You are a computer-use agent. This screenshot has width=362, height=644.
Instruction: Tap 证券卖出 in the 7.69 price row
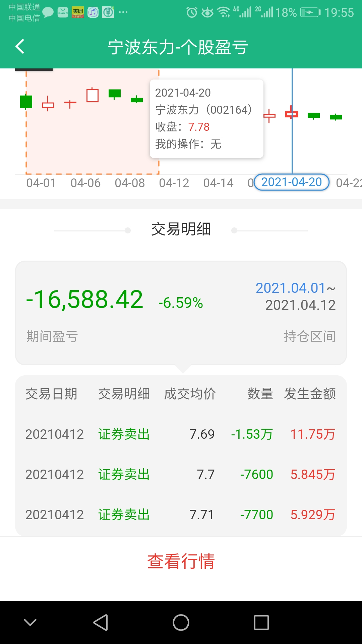point(124,434)
